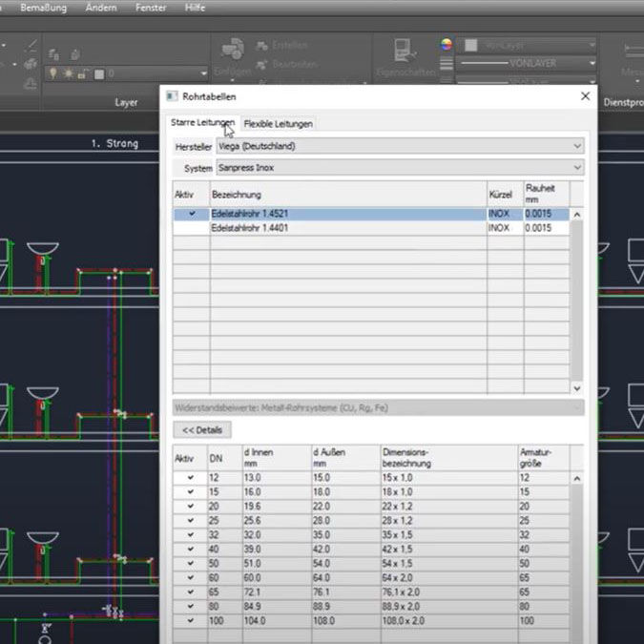Click the 1. Strang label in drawing
644x644 pixels.
click(114, 143)
